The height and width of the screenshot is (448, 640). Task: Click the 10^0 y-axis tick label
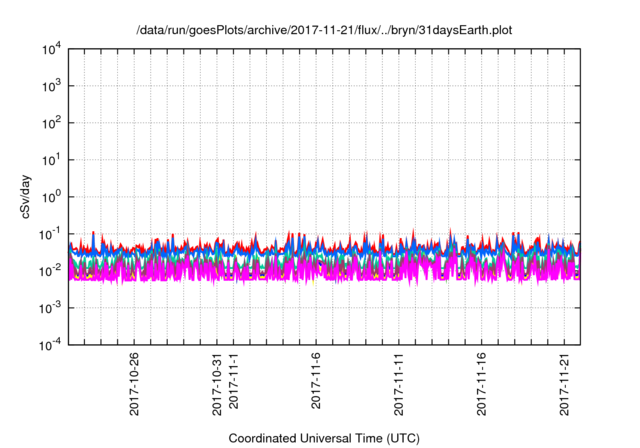tap(52, 197)
